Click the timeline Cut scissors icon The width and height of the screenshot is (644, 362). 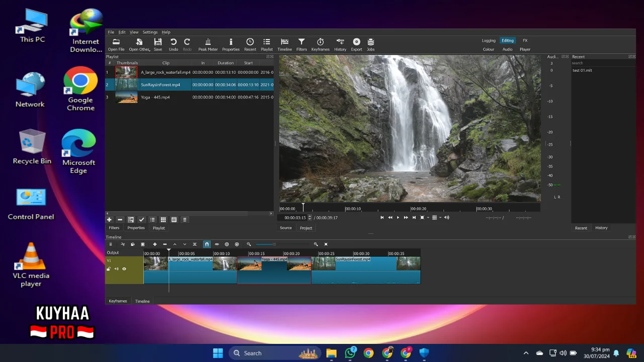[123, 244]
